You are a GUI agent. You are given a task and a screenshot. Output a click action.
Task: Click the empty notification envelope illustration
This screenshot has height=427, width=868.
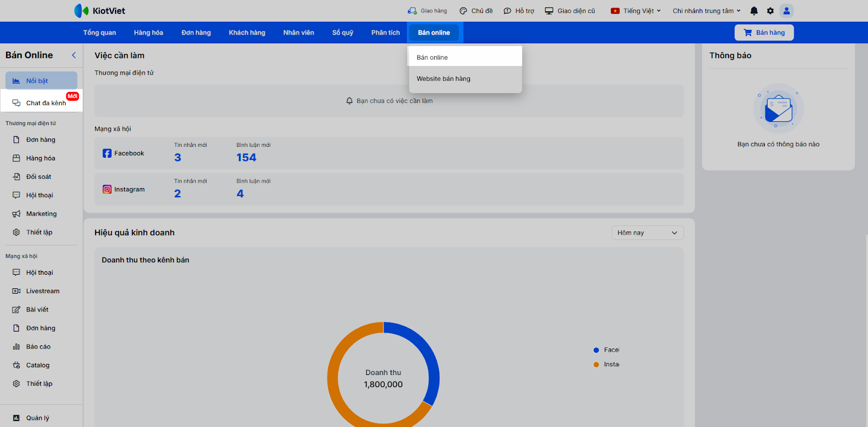click(778, 108)
